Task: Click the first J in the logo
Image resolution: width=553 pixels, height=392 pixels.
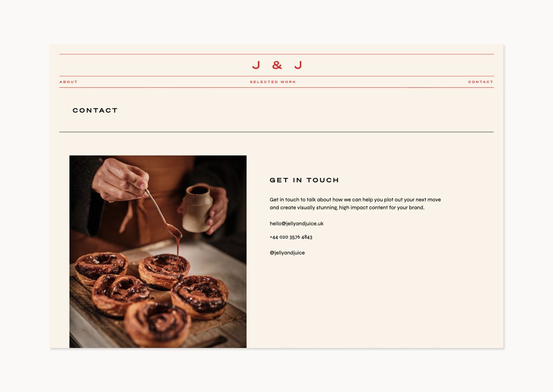Action: click(256, 65)
